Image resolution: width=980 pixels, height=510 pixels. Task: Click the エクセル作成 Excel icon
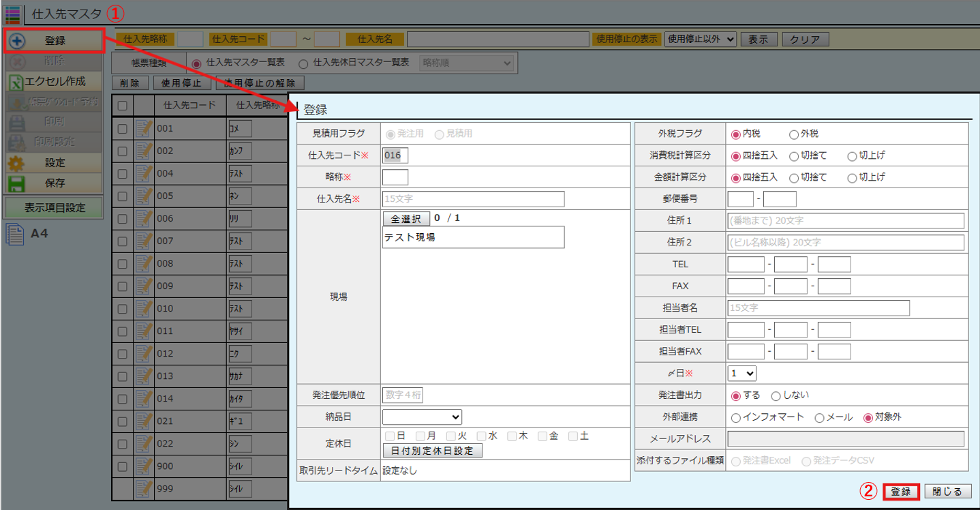coord(16,82)
